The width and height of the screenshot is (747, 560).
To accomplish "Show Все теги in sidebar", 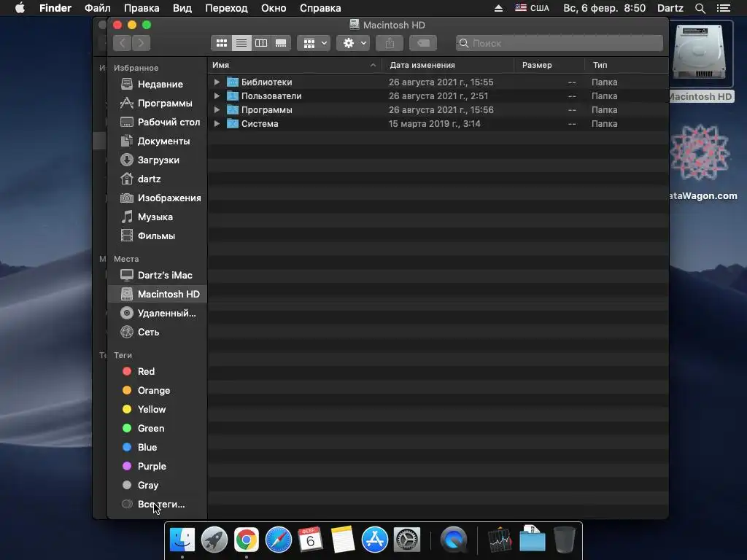I will [x=158, y=505].
